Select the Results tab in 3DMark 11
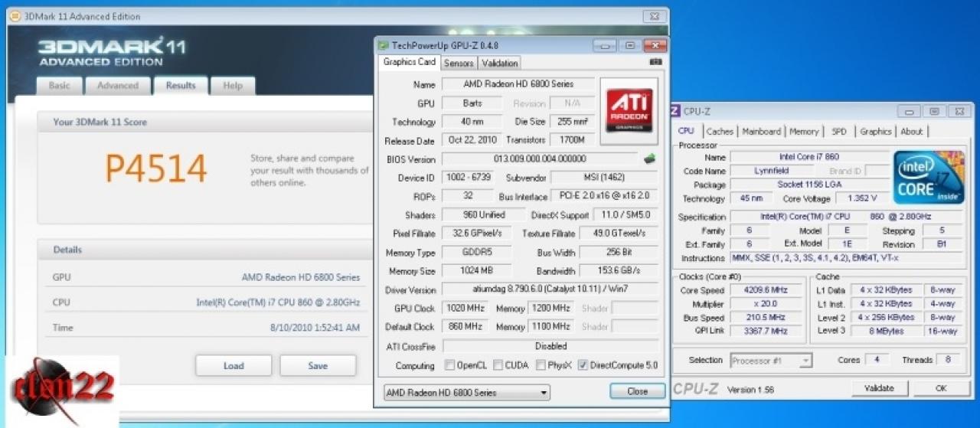This screenshot has width=980, height=428. [x=181, y=85]
